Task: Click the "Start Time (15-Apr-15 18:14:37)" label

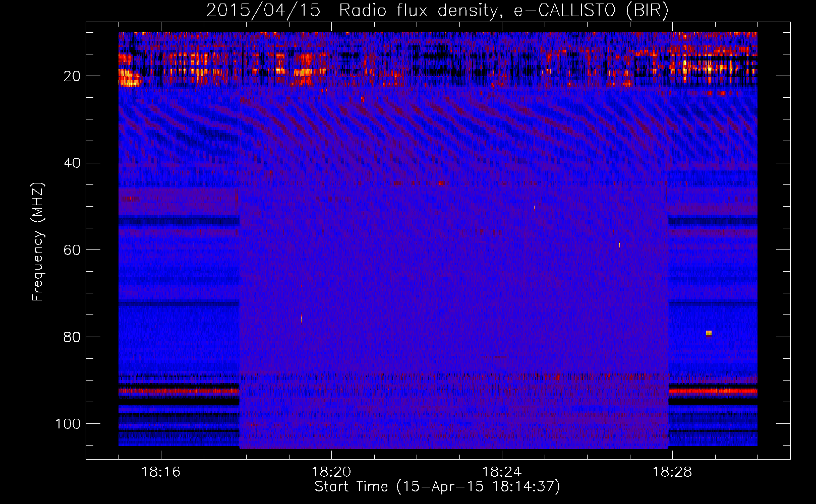Action: pos(437,487)
